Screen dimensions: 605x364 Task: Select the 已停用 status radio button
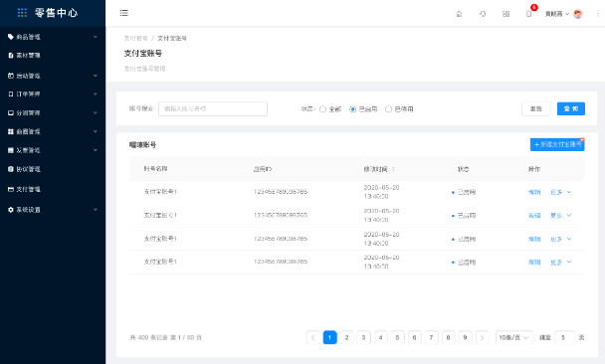pyautogui.click(x=388, y=109)
